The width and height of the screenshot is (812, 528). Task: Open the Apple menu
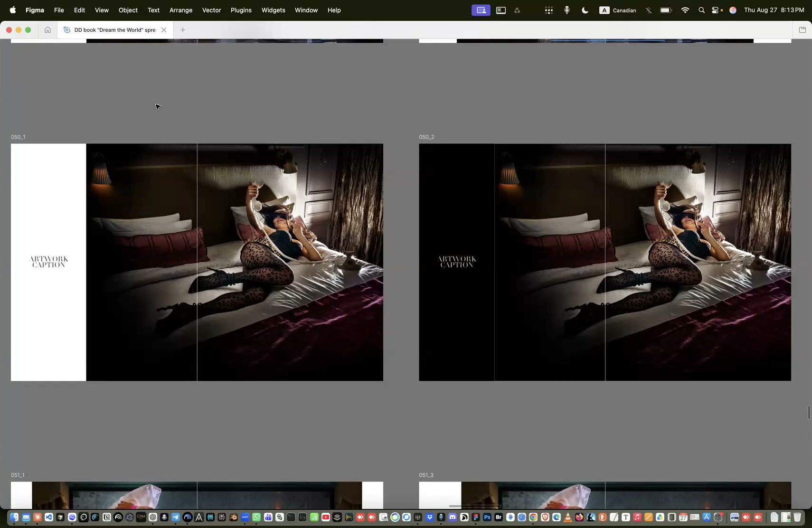coord(13,10)
